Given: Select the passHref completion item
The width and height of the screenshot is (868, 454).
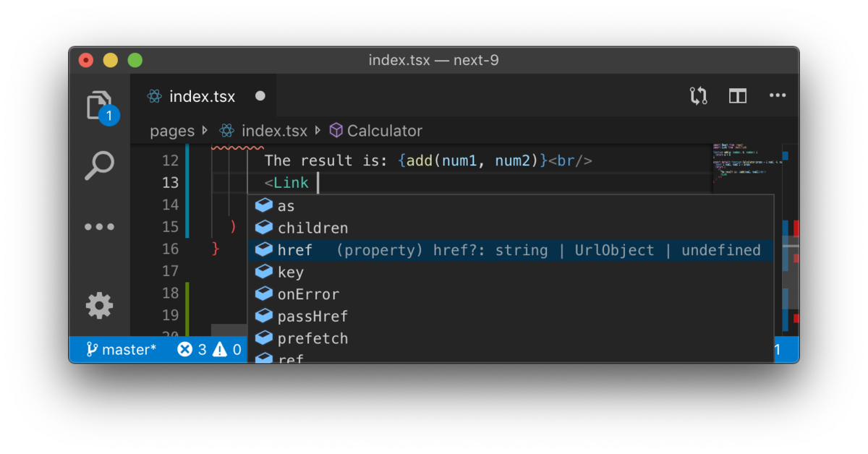Looking at the screenshot, I should tap(511, 316).
